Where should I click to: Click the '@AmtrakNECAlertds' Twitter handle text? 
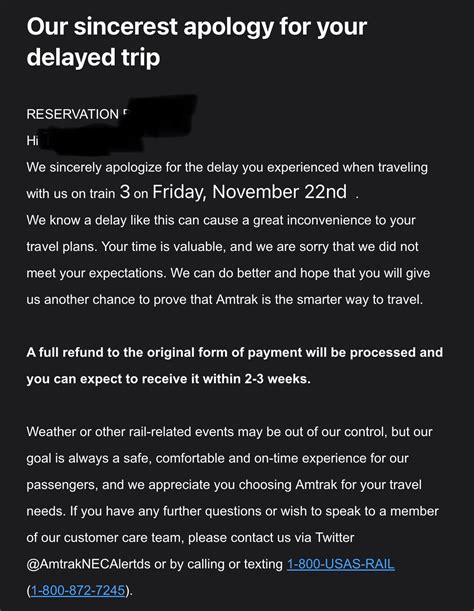click(88, 564)
